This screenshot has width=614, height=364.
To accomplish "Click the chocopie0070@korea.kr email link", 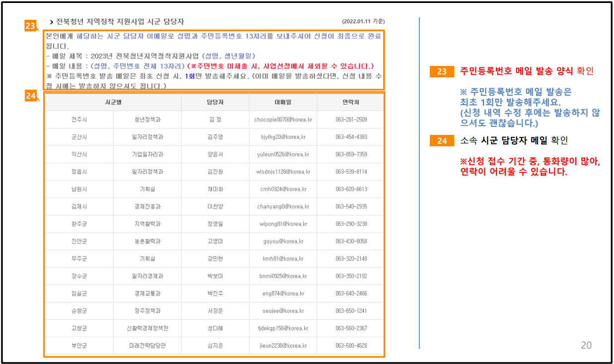I will (283, 119).
